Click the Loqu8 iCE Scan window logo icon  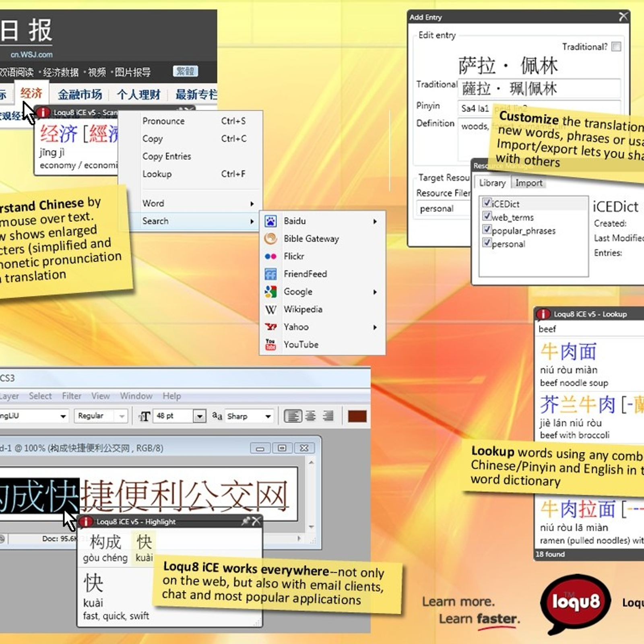(43, 112)
